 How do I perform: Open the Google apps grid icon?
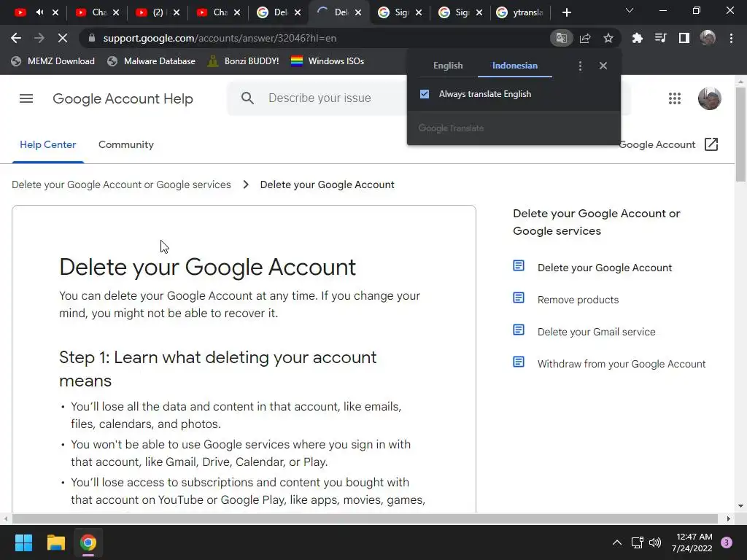click(x=674, y=98)
